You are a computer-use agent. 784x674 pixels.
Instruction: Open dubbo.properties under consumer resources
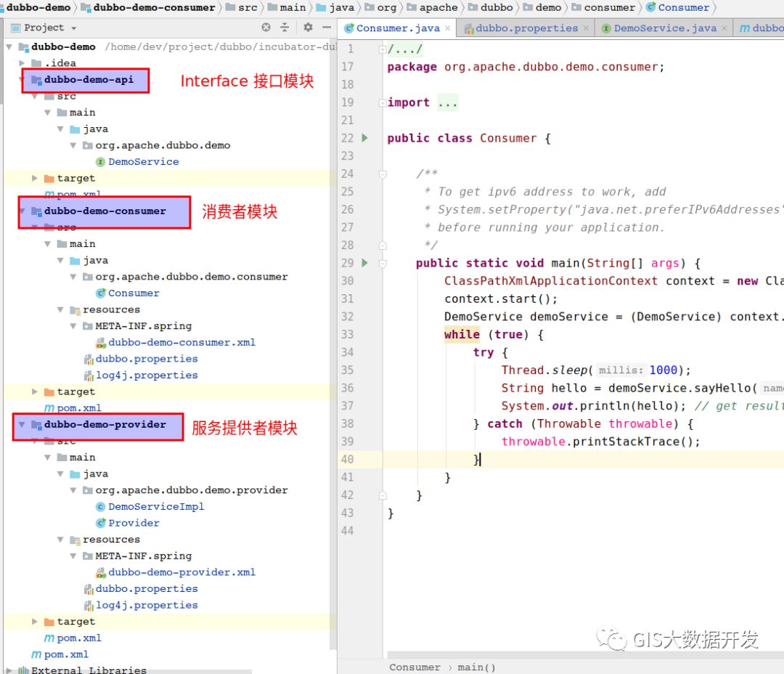click(x=147, y=359)
